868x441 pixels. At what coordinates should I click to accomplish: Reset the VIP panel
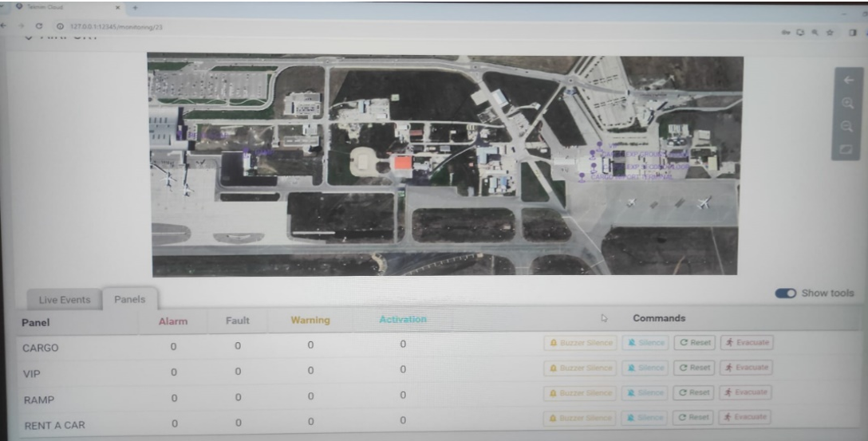tap(694, 368)
